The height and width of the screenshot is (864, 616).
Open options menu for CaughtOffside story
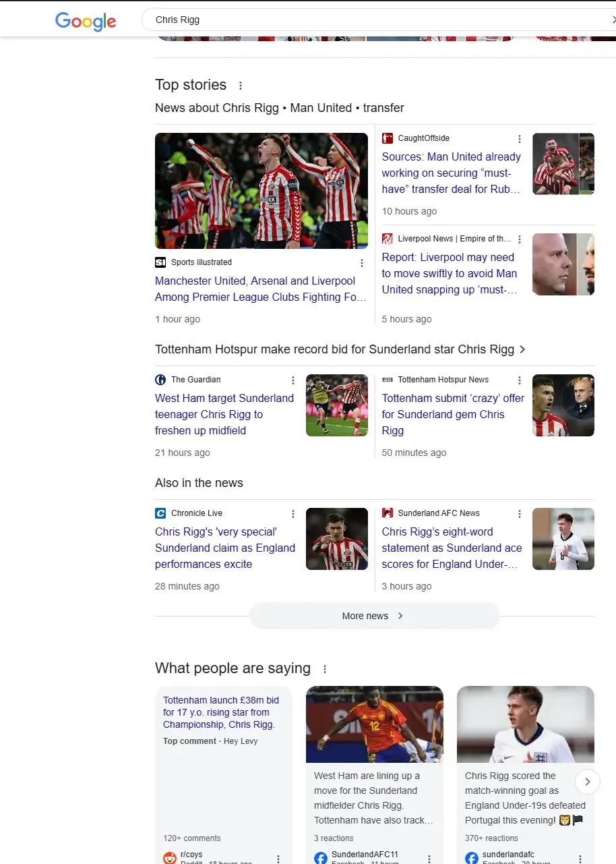[520, 139]
